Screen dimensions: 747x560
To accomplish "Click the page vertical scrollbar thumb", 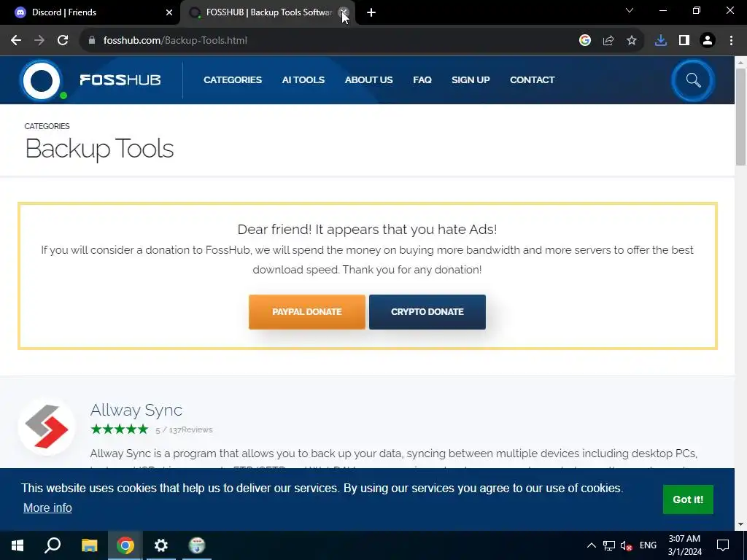I will click(740, 117).
